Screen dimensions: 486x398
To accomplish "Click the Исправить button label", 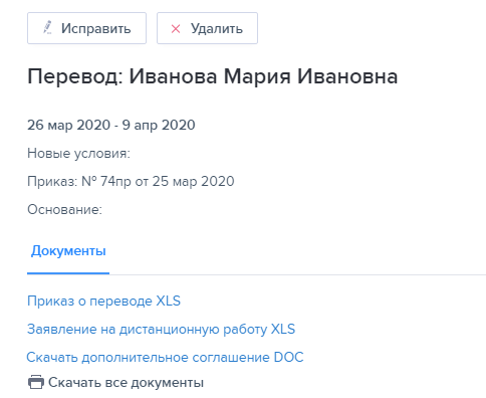I will coord(96,29).
